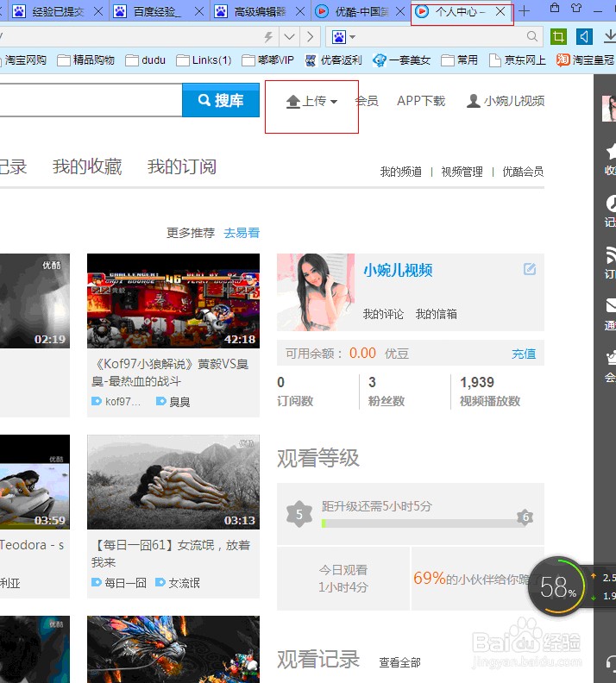Open the browser downloads arrow icon
The height and width of the screenshot is (683, 616).
point(610,36)
